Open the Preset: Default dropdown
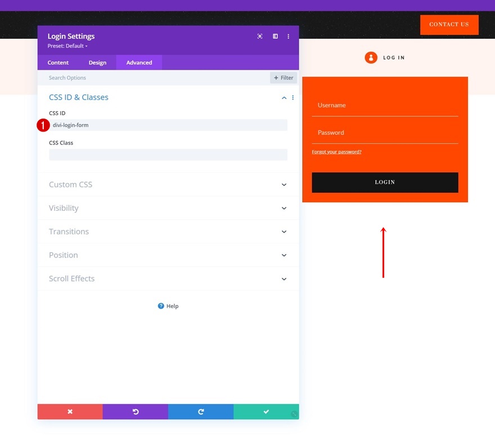The height and width of the screenshot is (448, 495). pyautogui.click(x=67, y=46)
